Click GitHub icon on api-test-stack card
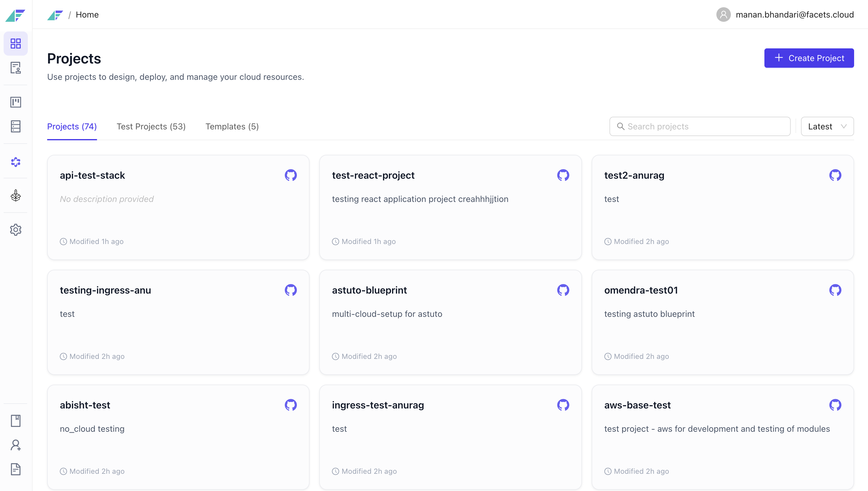868x491 pixels. point(291,175)
